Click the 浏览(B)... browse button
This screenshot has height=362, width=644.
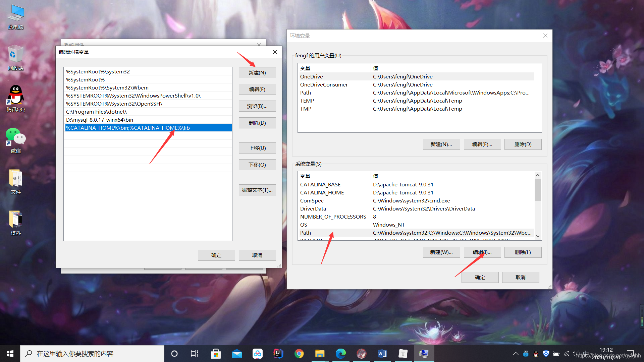coord(257,106)
